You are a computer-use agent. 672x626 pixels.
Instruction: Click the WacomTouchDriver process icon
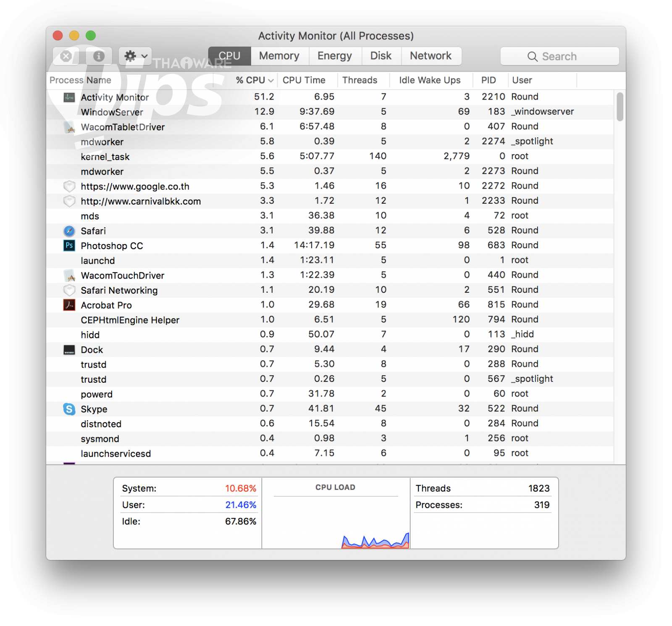pos(69,276)
